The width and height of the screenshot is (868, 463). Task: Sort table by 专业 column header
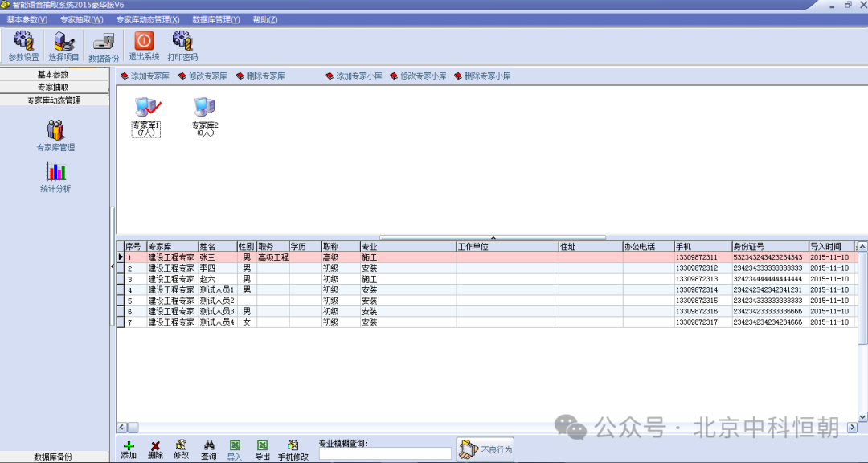tap(408, 247)
